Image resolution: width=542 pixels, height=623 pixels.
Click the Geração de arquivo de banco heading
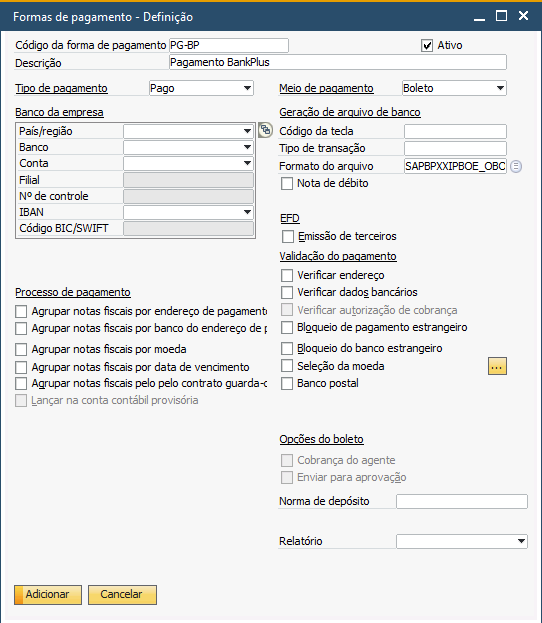point(350,112)
